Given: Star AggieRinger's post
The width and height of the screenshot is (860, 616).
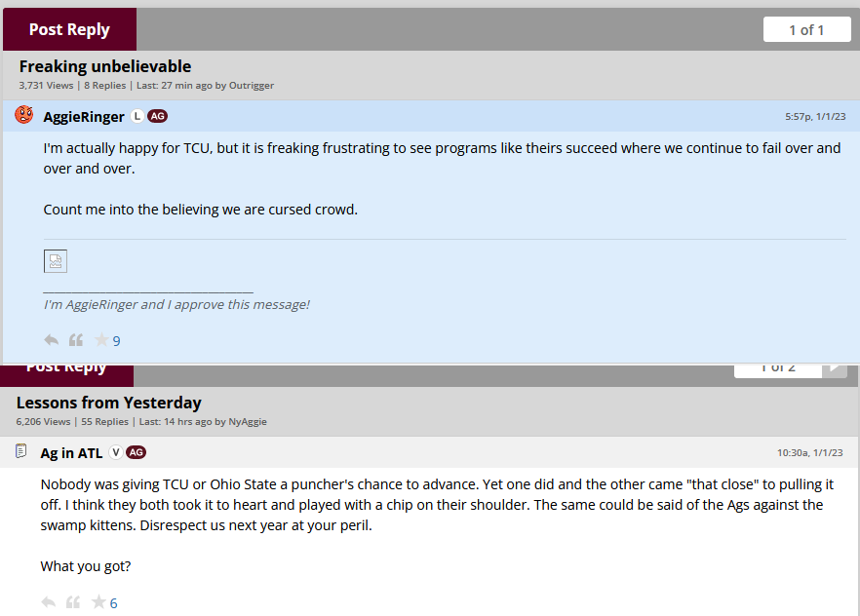Looking at the screenshot, I should [x=101, y=340].
